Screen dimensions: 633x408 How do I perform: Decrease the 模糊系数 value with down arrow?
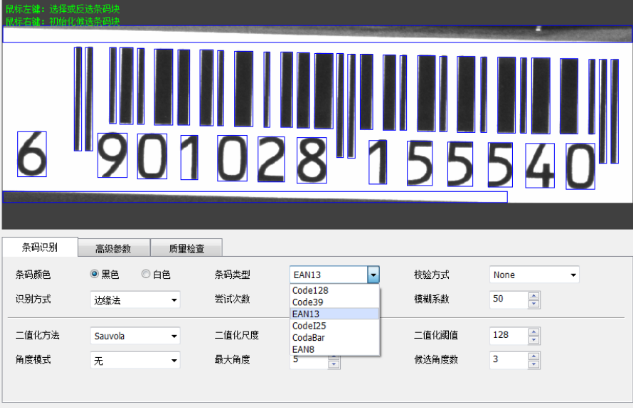(x=534, y=303)
